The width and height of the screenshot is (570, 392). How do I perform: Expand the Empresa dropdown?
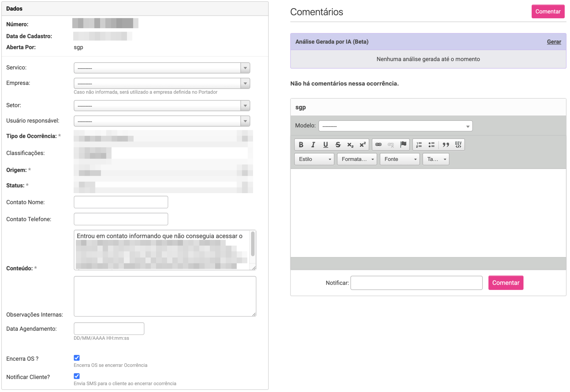click(x=162, y=83)
